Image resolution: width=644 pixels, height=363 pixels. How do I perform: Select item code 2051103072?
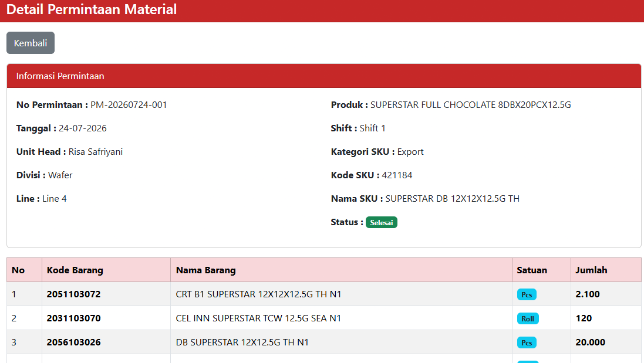coord(73,294)
